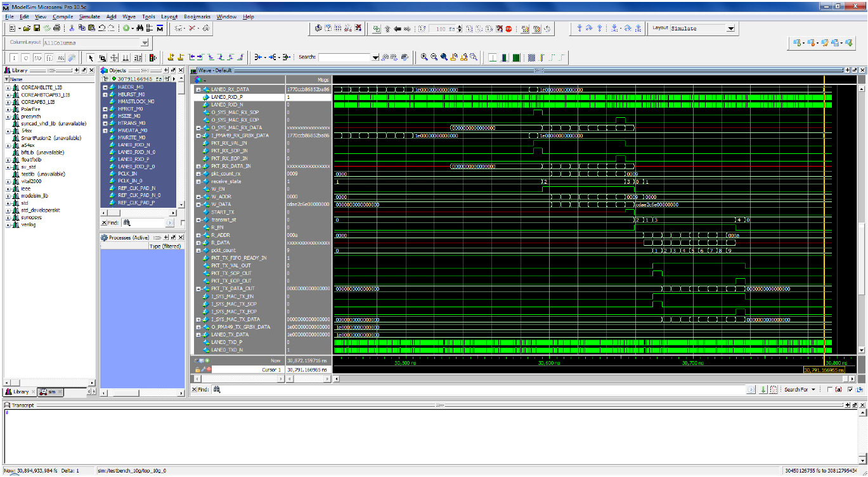Click the Search For button

tap(796, 390)
